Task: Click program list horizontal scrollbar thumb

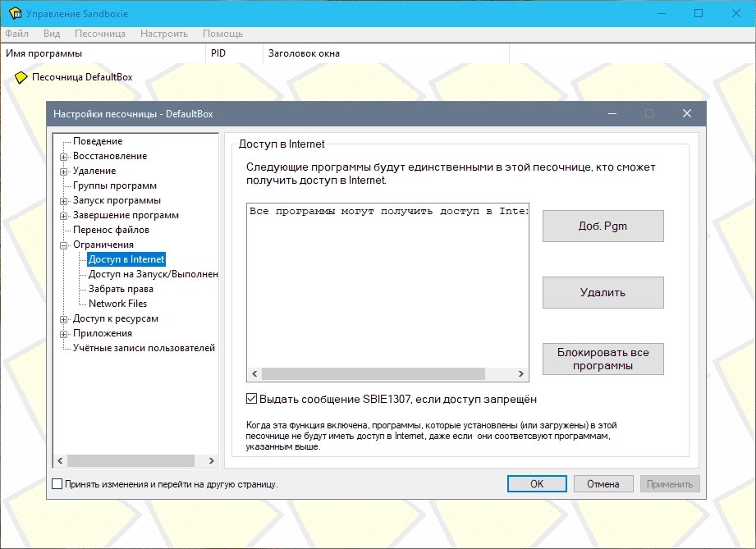Action: pyautogui.click(x=373, y=373)
